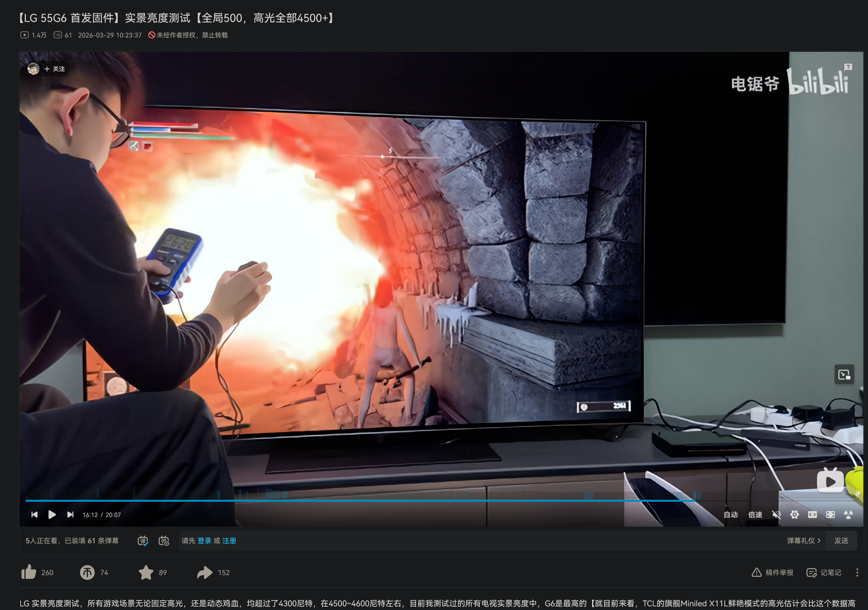This screenshot has width=868, height=610.
Task: Open the 自动 quality selector
Action: click(x=731, y=515)
